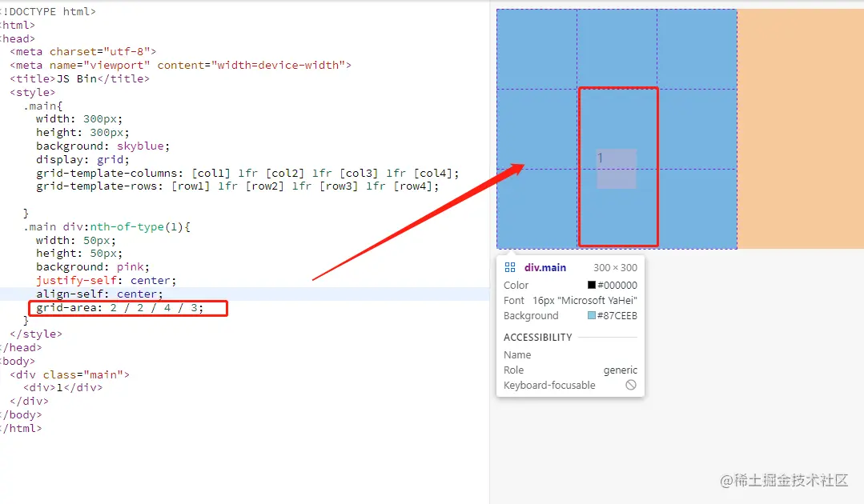Click the Keyboard-focusable label
This screenshot has height=504, width=864.
(549, 385)
